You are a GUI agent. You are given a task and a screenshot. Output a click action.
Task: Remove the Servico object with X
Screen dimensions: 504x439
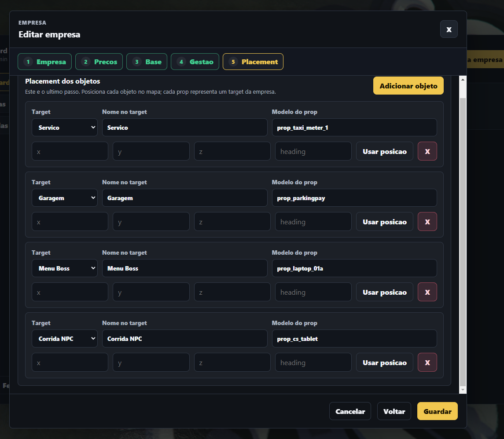[427, 151]
